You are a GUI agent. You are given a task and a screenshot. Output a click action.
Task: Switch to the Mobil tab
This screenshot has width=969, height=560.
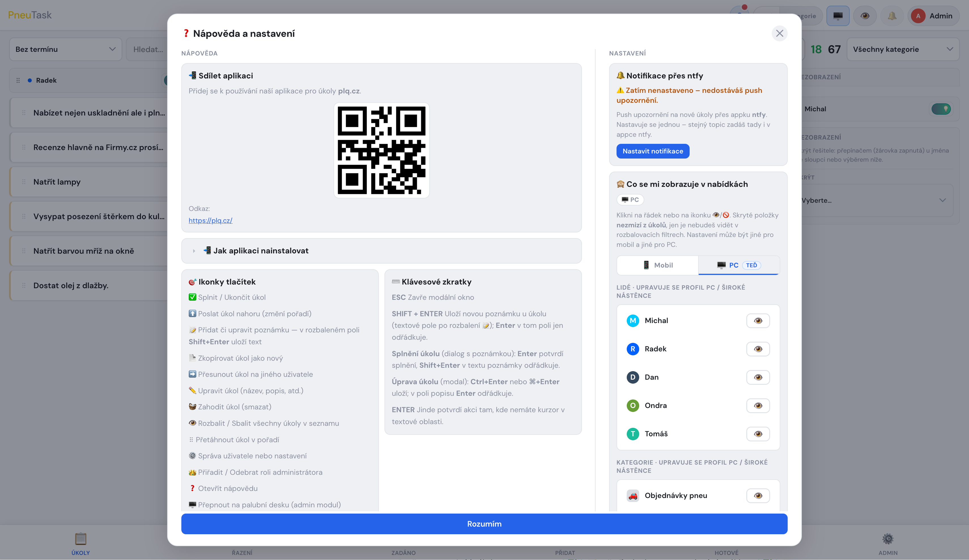pos(658,265)
